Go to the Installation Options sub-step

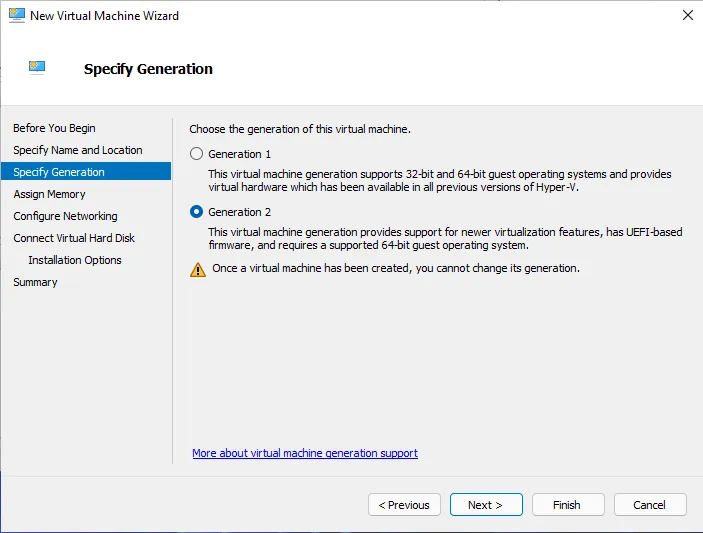(x=75, y=260)
